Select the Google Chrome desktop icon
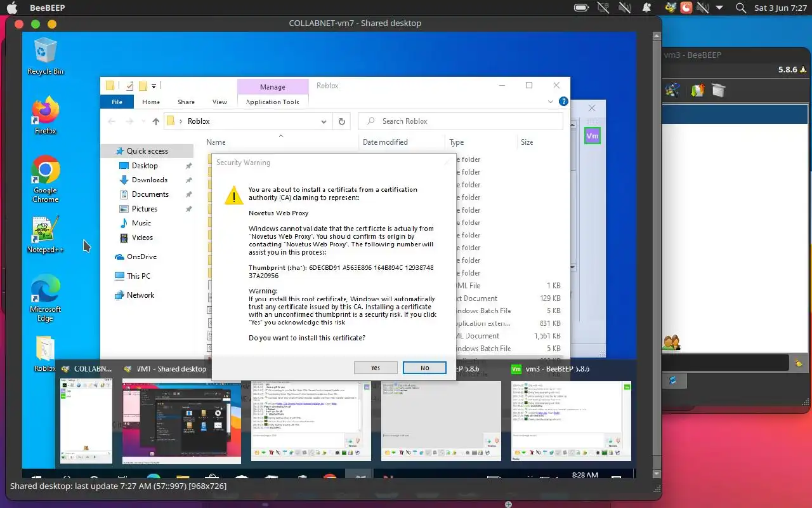Image resolution: width=812 pixels, height=508 pixels. (45, 179)
